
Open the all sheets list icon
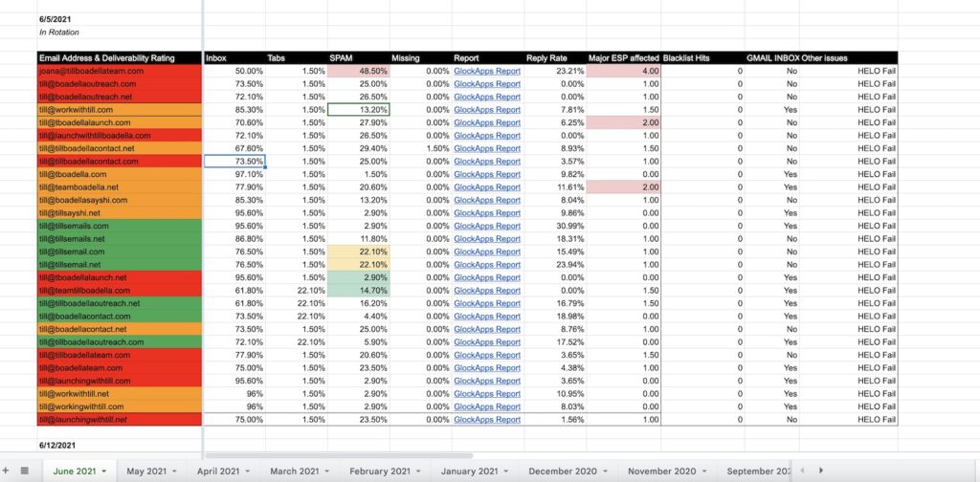coord(24,471)
